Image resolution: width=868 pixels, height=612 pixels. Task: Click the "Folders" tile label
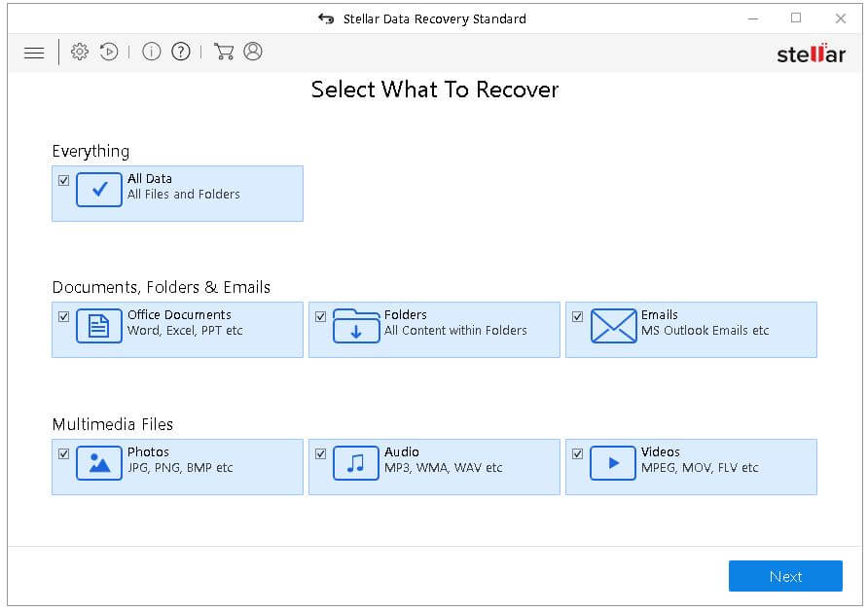pyautogui.click(x=406, y=315)
